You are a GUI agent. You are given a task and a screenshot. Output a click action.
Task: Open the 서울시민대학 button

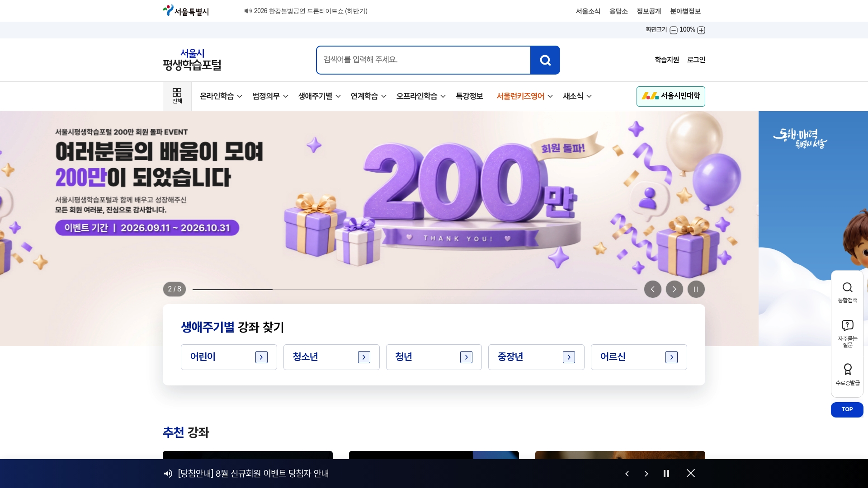click(671, 96)
